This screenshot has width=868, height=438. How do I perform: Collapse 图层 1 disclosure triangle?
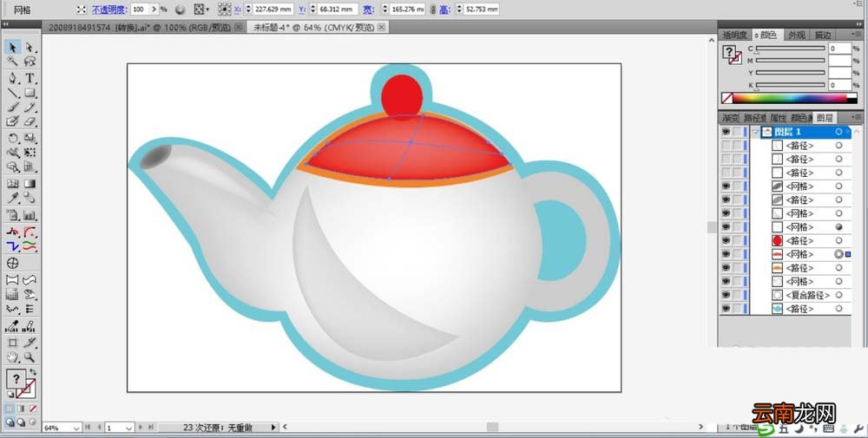pyautogui.click(x=755, y=132)
